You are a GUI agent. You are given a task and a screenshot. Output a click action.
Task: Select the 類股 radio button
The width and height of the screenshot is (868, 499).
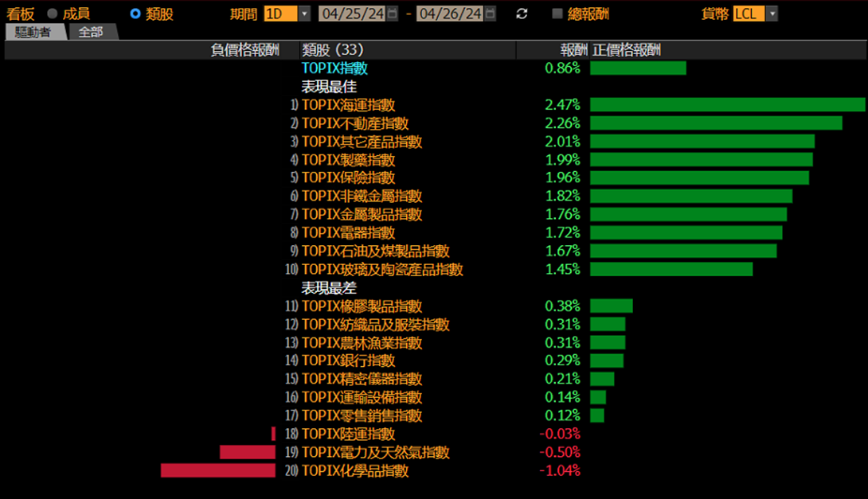(135, 14)
